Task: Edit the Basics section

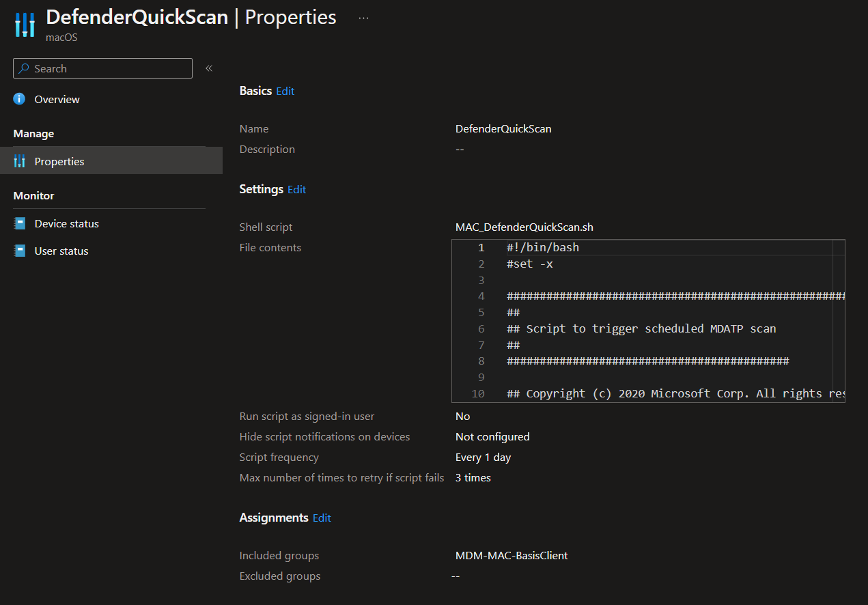Action: click(285, 91)
